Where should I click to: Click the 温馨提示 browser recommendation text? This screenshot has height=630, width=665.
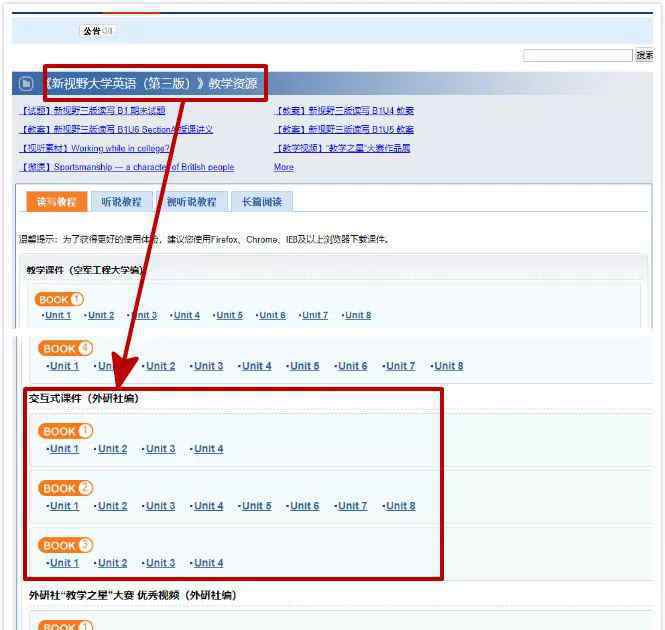click(204, 240)
